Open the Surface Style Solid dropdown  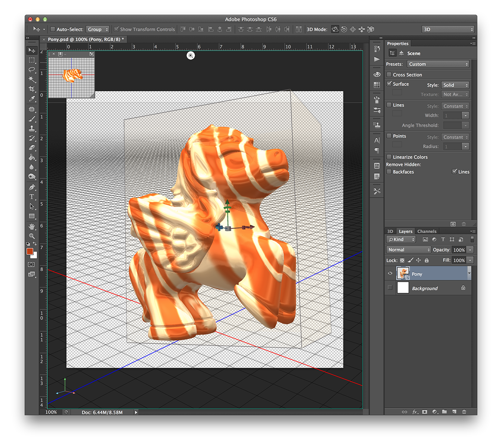pos(455,85)
